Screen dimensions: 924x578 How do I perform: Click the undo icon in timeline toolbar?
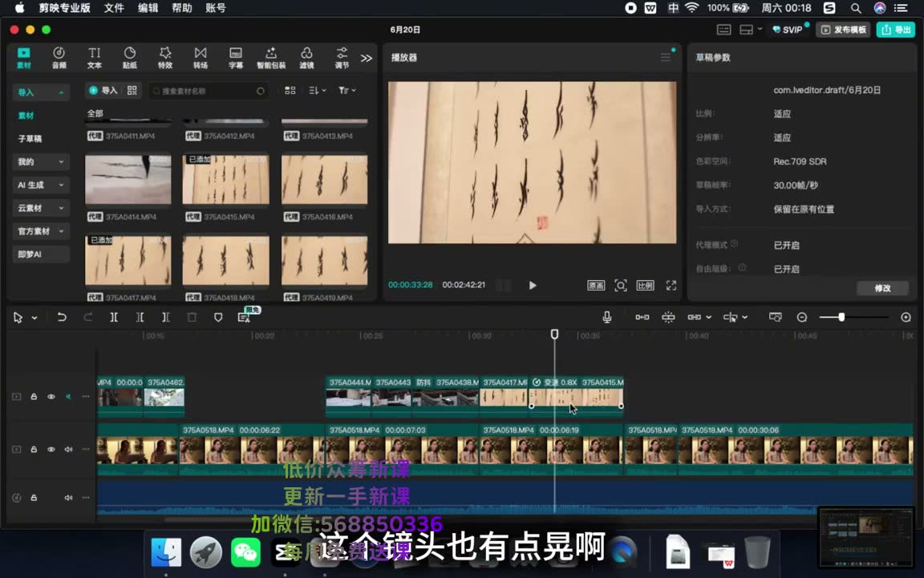[x=61, y=317]
